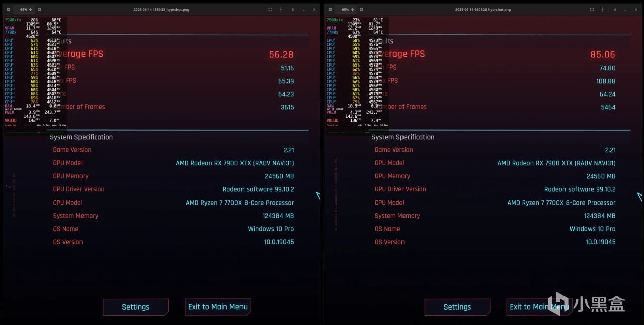Viewport: 644px width, 325px height.
Task: Click Game Version label in right screenshot
Action: point(394,150)
